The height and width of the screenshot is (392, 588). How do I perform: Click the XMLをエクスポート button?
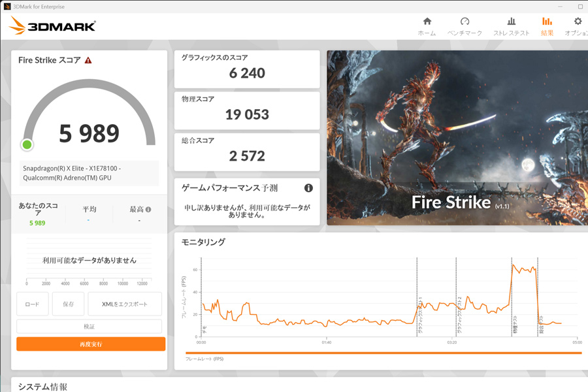tap(125, 304)
